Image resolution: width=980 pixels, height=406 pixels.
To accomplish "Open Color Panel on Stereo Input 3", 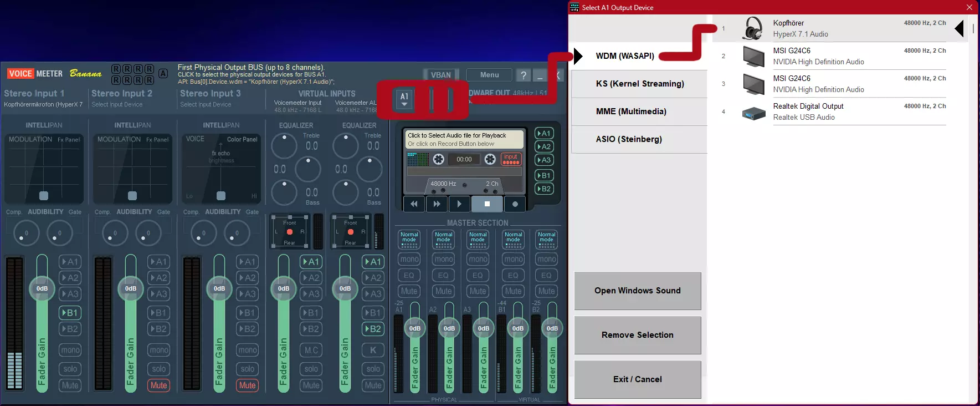I will coord(242,139).
